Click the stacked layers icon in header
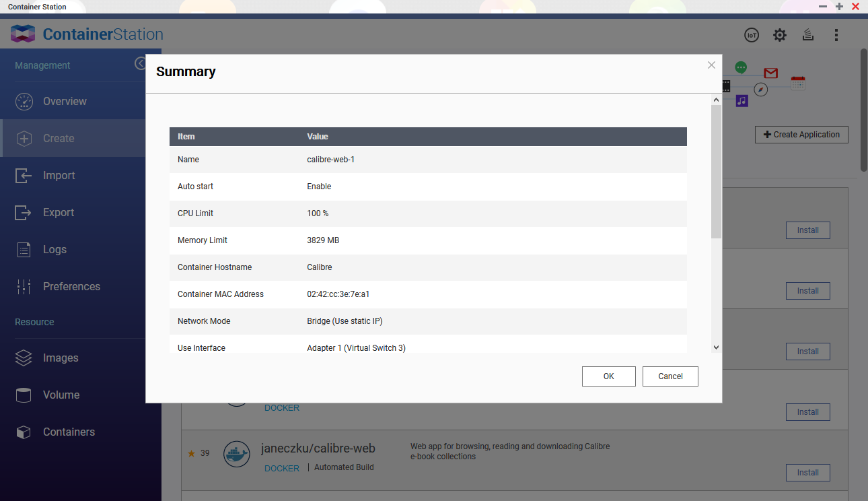The image size is (868, 501). coord(808,35)
